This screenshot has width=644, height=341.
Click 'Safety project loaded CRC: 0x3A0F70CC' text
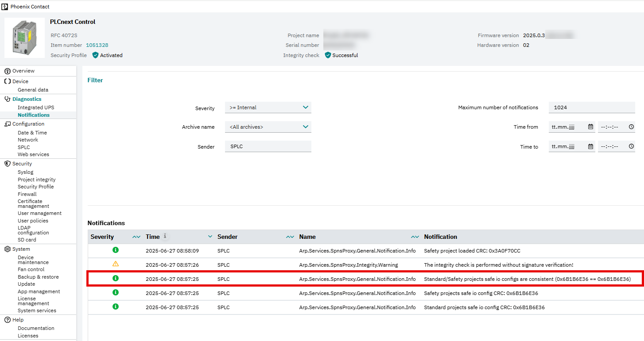point(472,251)
